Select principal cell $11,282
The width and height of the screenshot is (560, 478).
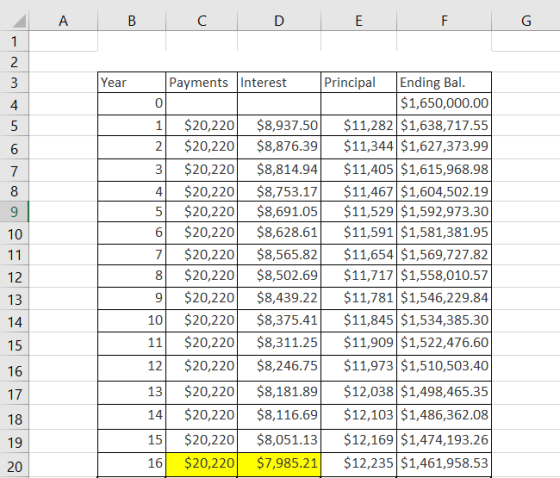pyautogui.click(x=359, y=125)
